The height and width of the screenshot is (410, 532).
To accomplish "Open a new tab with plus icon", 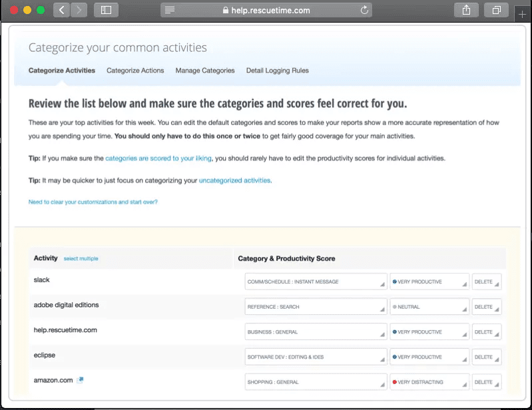I will (522, 14).
